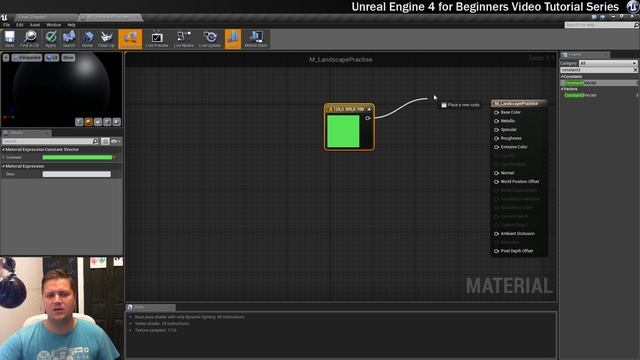
Task: Click the Home toolbar icon
Action: click(87, 39)
